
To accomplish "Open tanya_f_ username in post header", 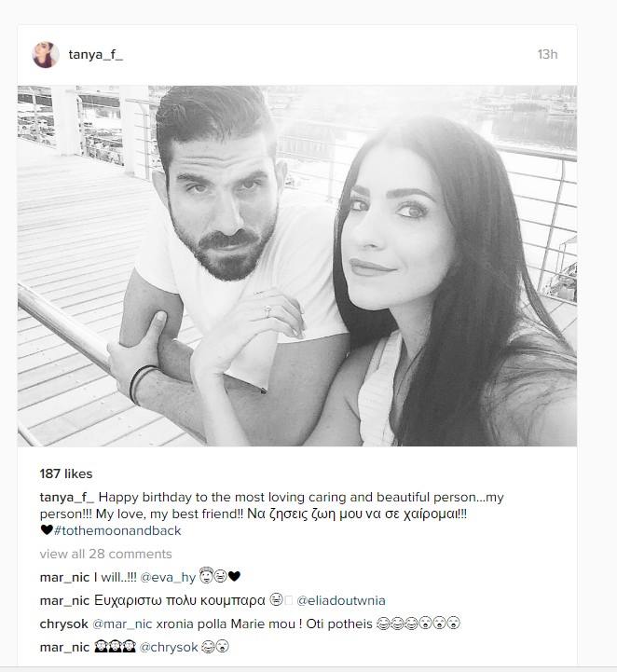I will [x=96, y=55].
